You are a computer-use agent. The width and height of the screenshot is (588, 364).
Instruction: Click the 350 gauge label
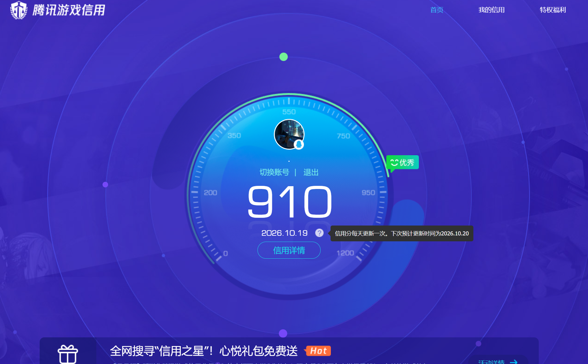[x=234, y=136]
